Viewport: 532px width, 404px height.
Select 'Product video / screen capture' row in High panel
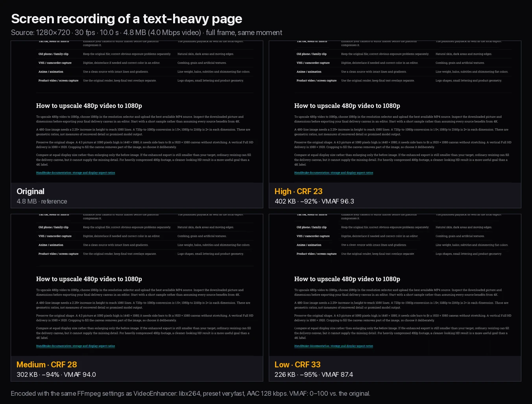pyautogui.click(x=403, y=81)
